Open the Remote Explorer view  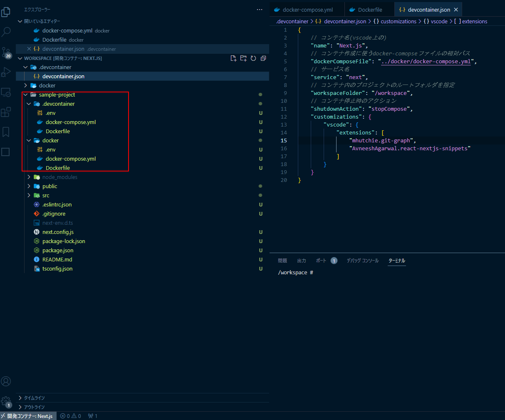(x=6, y=92)
